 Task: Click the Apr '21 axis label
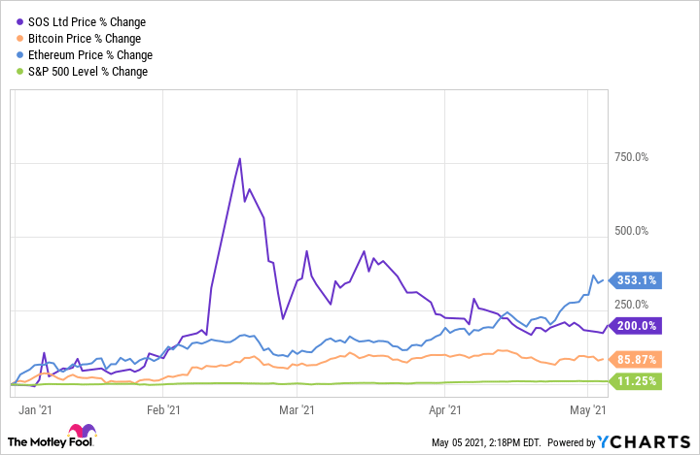pyautogui.click(x=445, y=408)
